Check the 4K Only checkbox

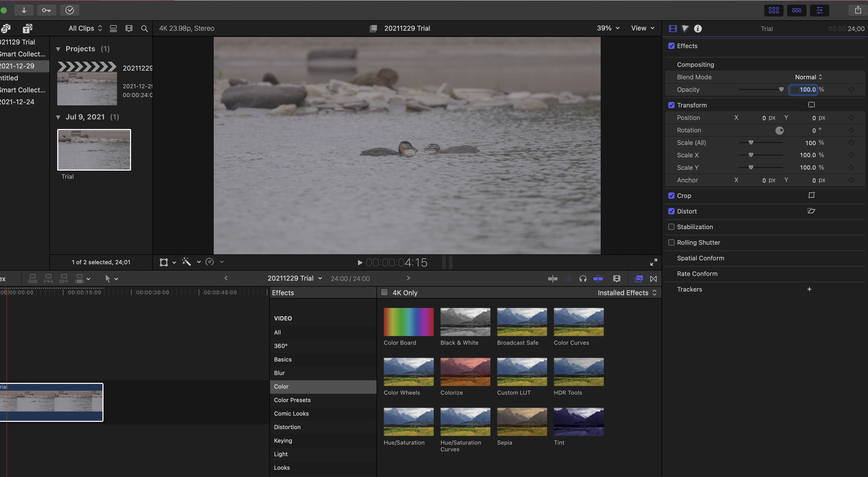coord(384,292)
